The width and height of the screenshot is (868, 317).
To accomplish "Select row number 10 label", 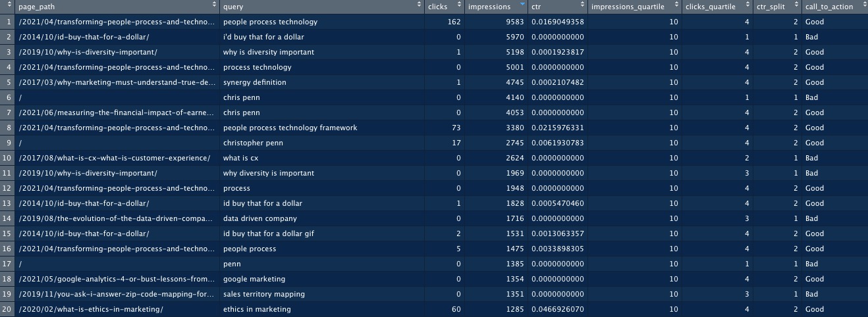I will [8, 158].
